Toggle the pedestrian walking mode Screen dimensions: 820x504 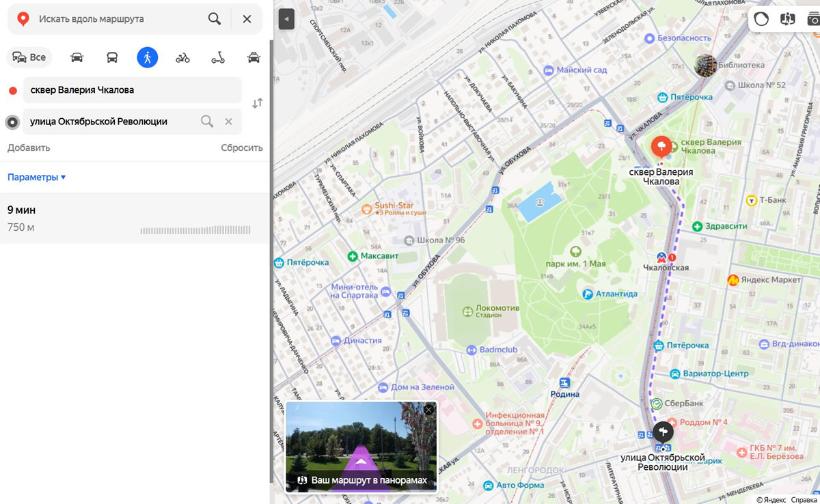[147, 57]
